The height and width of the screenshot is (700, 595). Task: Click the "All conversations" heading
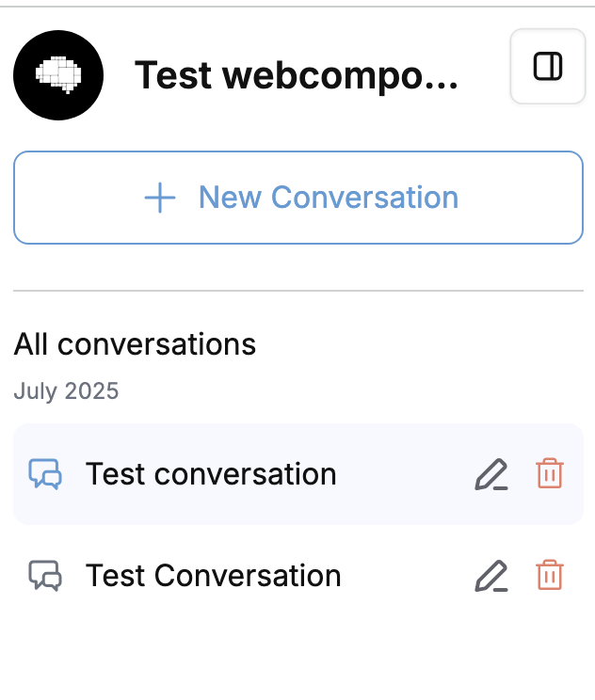[135, 344]
